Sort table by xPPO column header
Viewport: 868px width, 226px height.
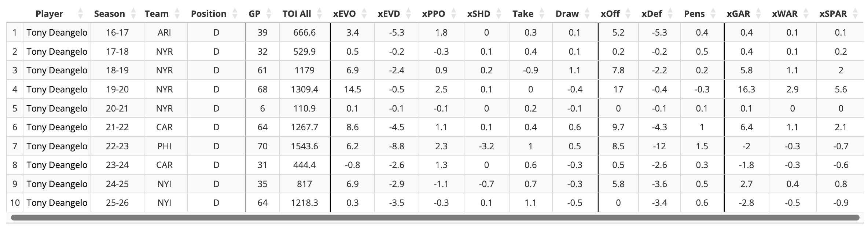[434, 14]
